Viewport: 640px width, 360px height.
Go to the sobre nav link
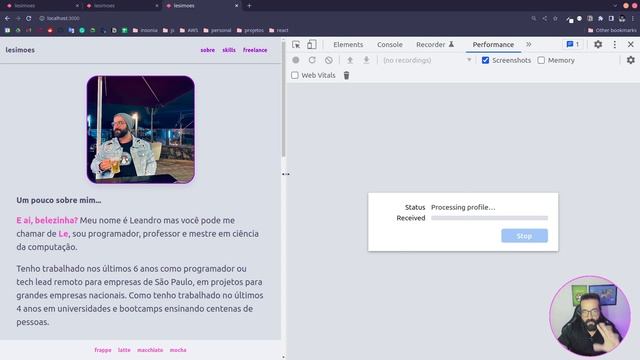point(207,50)
